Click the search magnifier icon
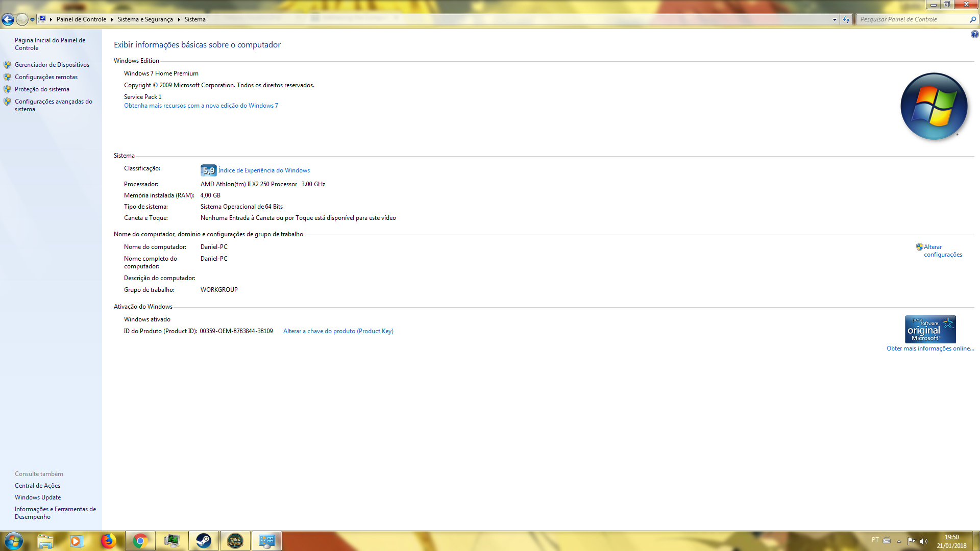Image resolution: width=980 pixels, height=551 pixels. [x=972, y=19]
